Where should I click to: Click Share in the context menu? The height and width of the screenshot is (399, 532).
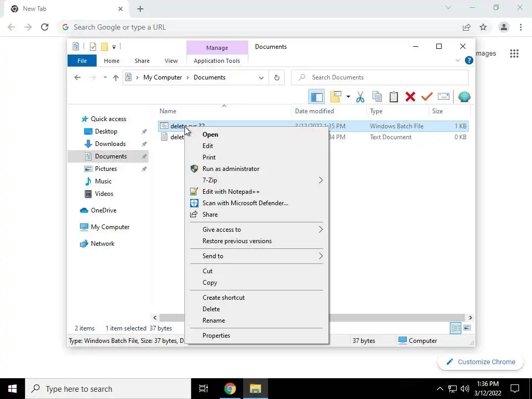click(x=257, y=215)
